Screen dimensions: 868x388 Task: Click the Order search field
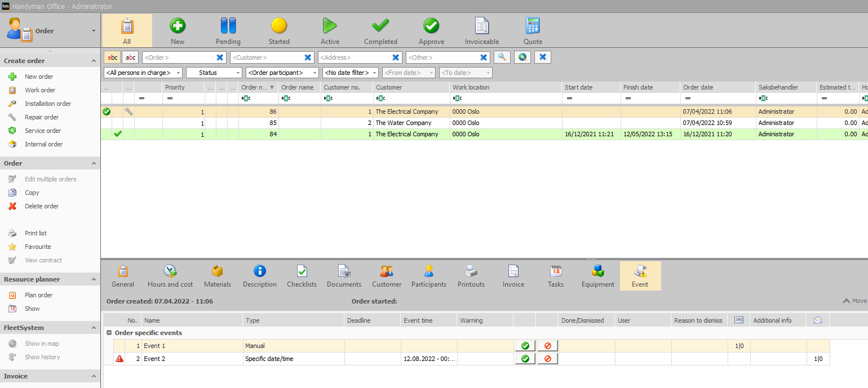pos(179,57)
